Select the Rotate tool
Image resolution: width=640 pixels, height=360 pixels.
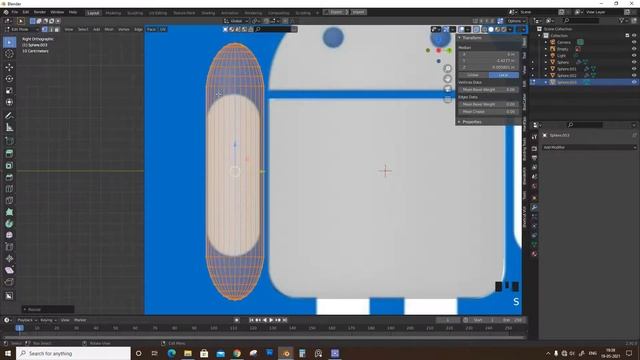click(x=9, y=79)
